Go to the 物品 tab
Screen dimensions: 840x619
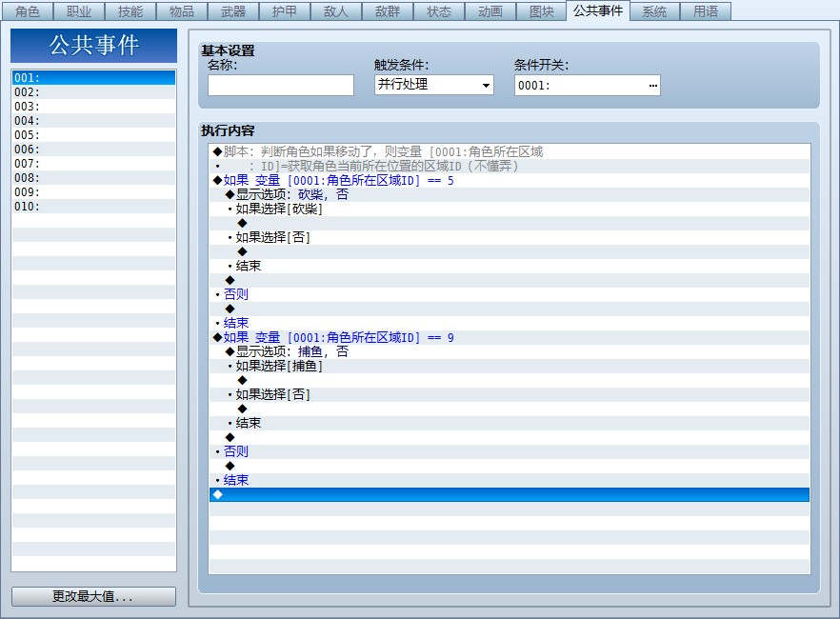pos(182,11)
